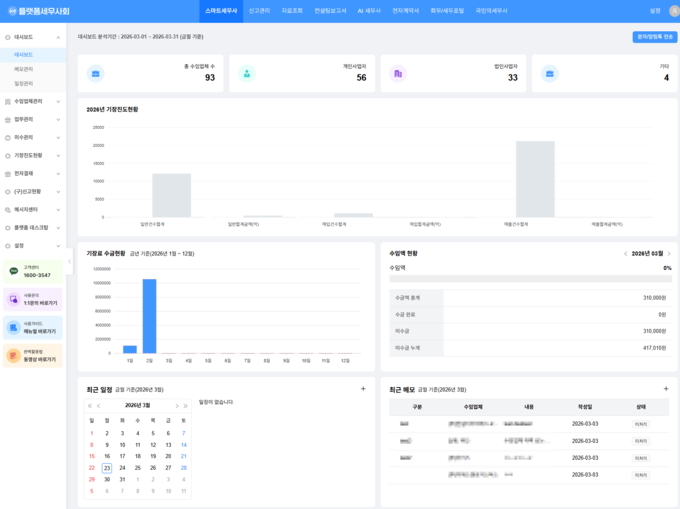Click the 문자/알림톡 전송 button

point(654,37)
